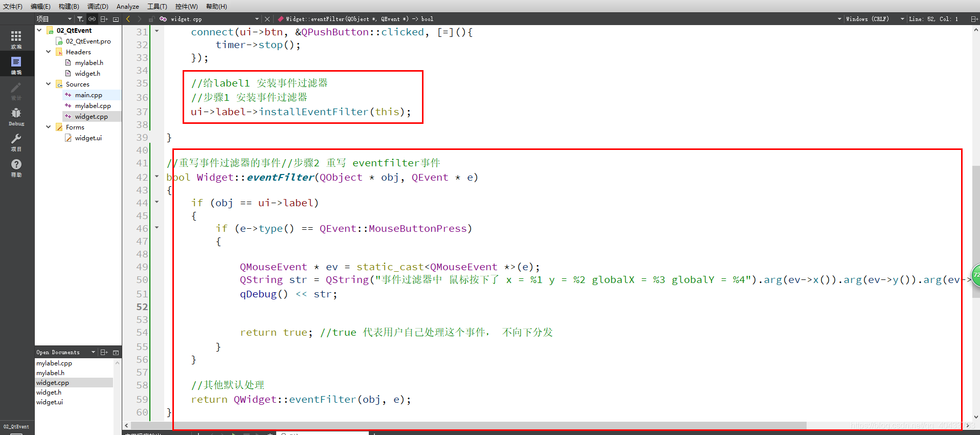Go back with yellow left arrow

pyautogui.click(x=128, y=19)
